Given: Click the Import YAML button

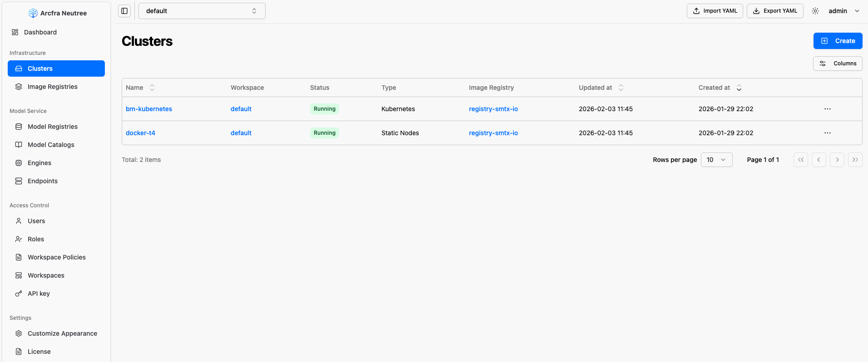Looking at the screenshot, I should pyautogui.click(x=715, y=11).
